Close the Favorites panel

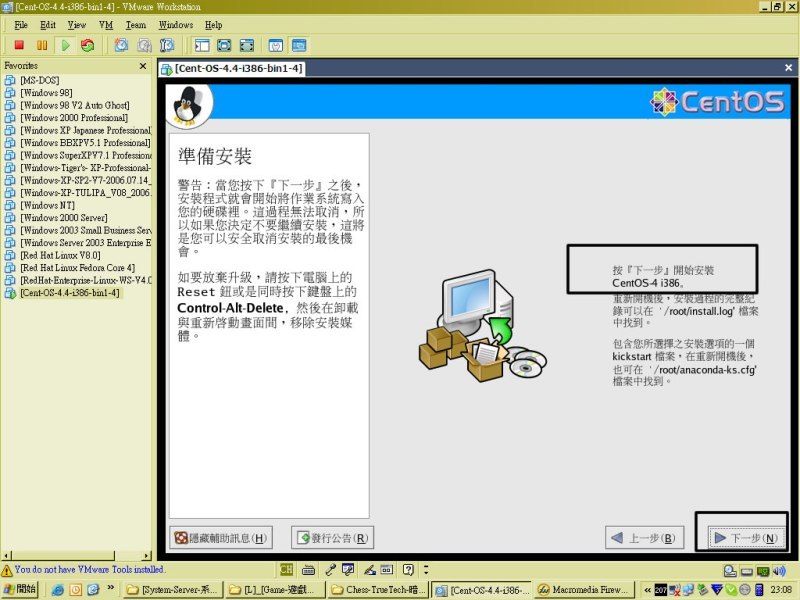tap(143, 66)
